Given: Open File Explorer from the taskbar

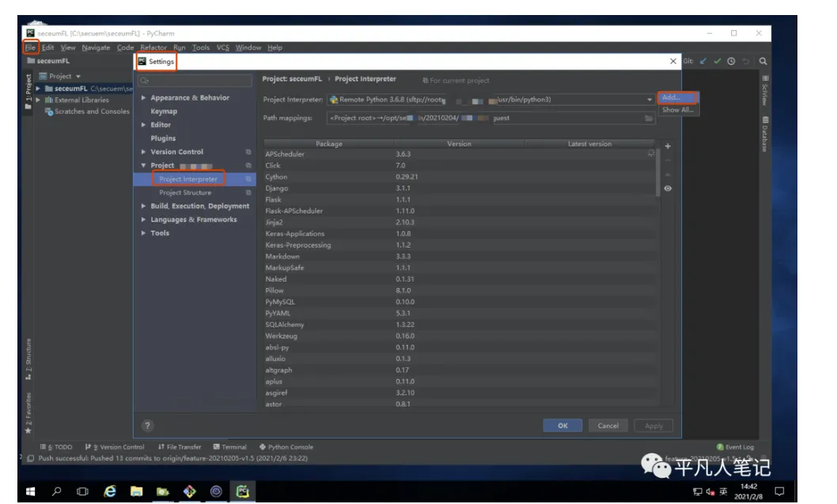Looking at the screenshot, I should coord(137,491).
